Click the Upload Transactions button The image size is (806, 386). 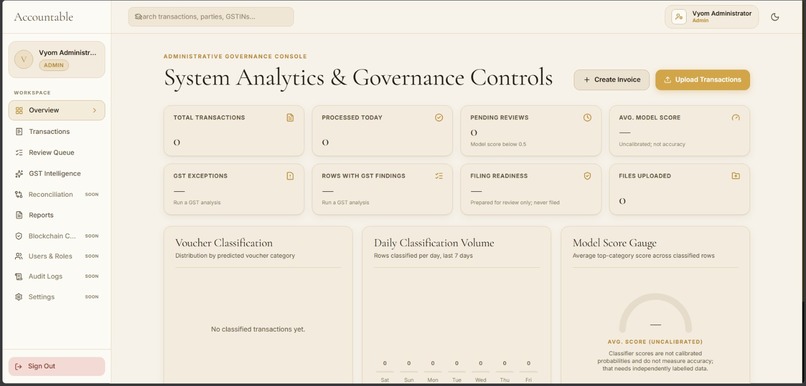coord(702,80)
